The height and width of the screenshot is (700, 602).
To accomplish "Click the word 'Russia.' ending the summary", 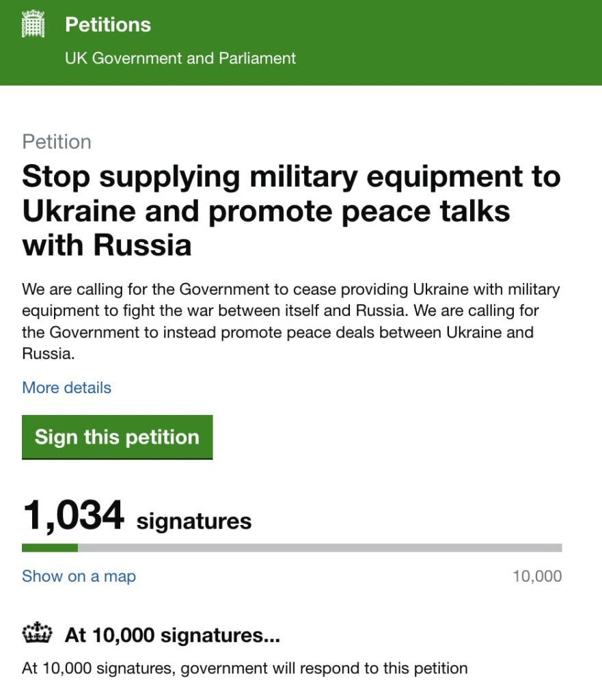I will click(49, 353).
